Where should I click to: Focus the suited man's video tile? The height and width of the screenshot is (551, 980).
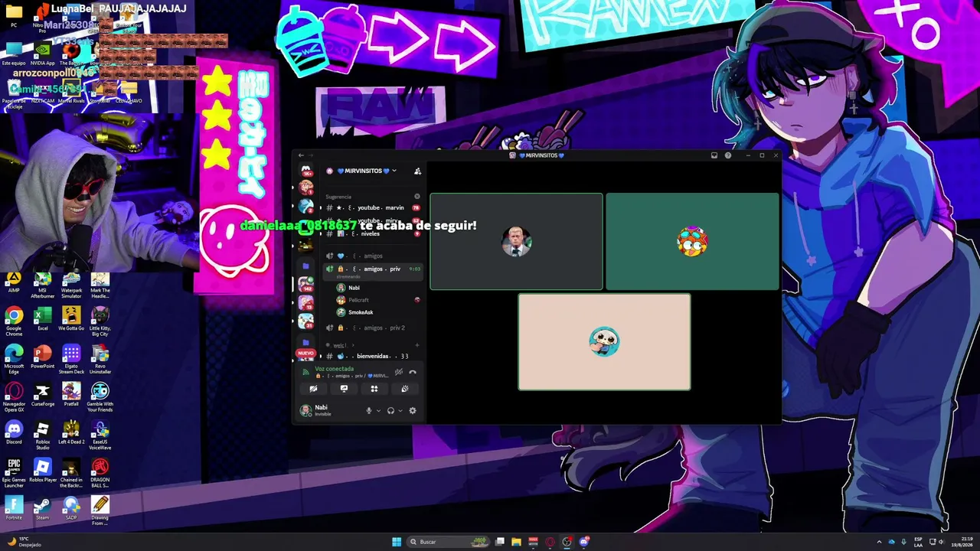click(516, 241)
